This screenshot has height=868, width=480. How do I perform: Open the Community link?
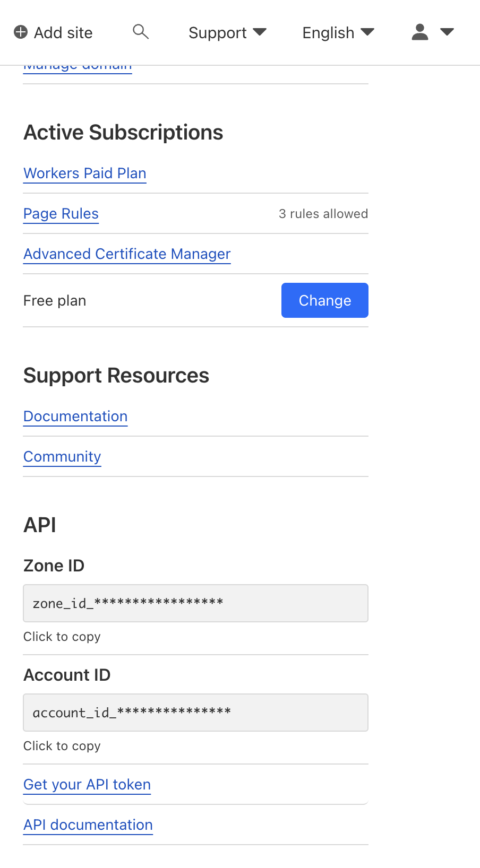(62, 457)
